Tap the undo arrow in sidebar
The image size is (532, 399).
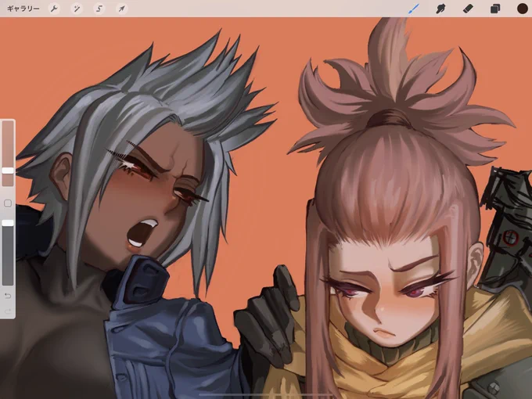pyautogui.click(x=8, y=296)
